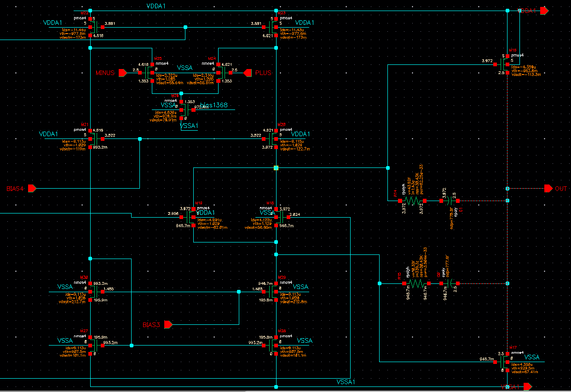Screen dimensions: 571x392
Task: Click the VSSA label left of M30
Action: 65,287
